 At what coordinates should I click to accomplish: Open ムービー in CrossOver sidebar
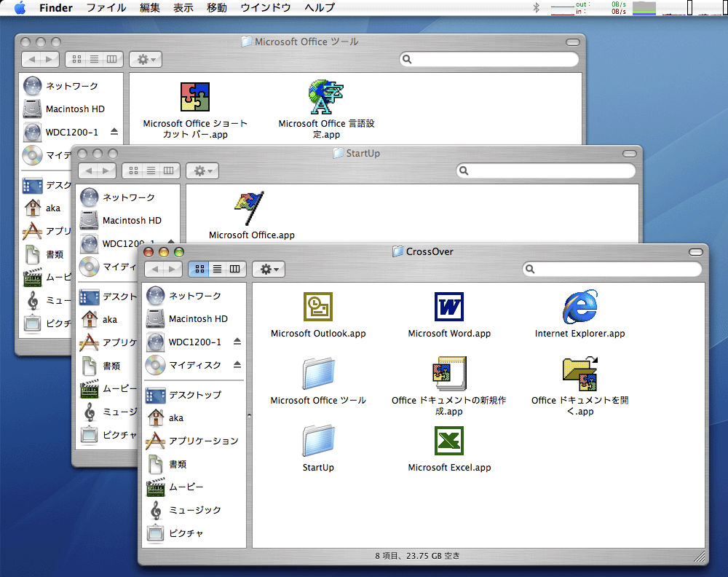(x=194, y=487)
